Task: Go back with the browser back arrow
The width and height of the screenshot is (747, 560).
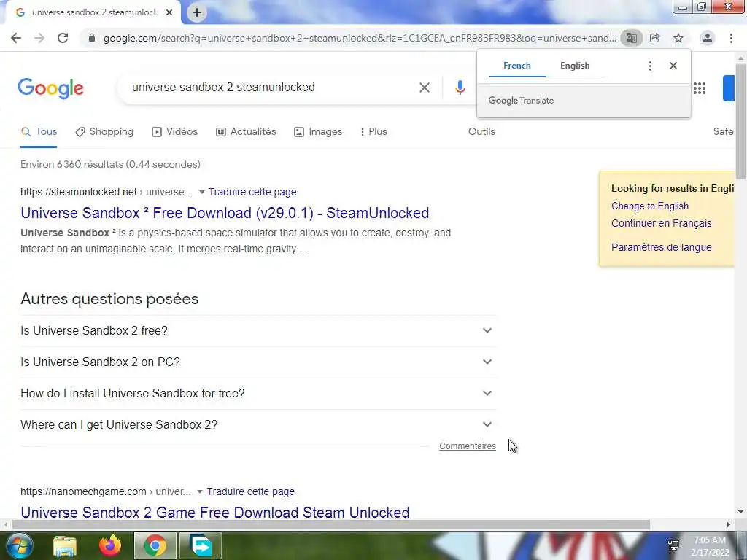Action: point(16,38)
